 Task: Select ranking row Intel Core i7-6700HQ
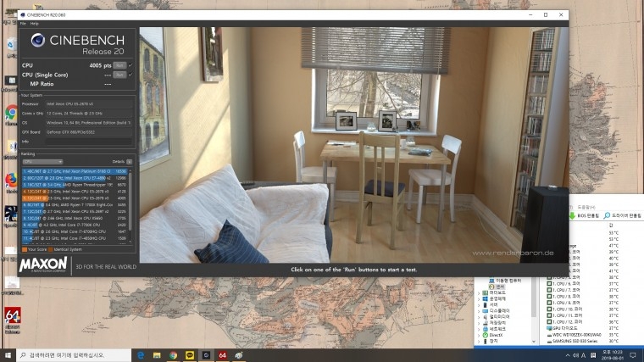(x=75, y=231)
